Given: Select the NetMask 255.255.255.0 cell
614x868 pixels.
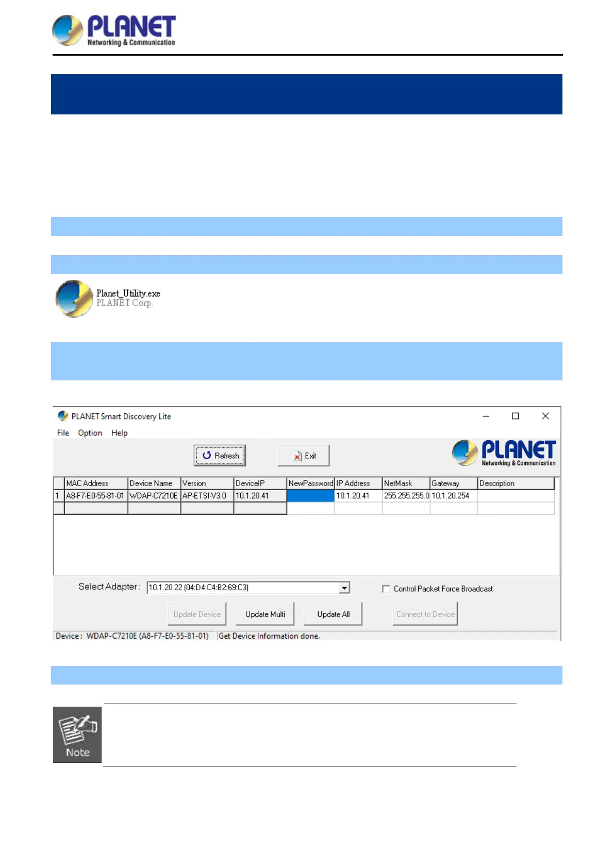Looking at the screenshot, I should pos(406,496).
